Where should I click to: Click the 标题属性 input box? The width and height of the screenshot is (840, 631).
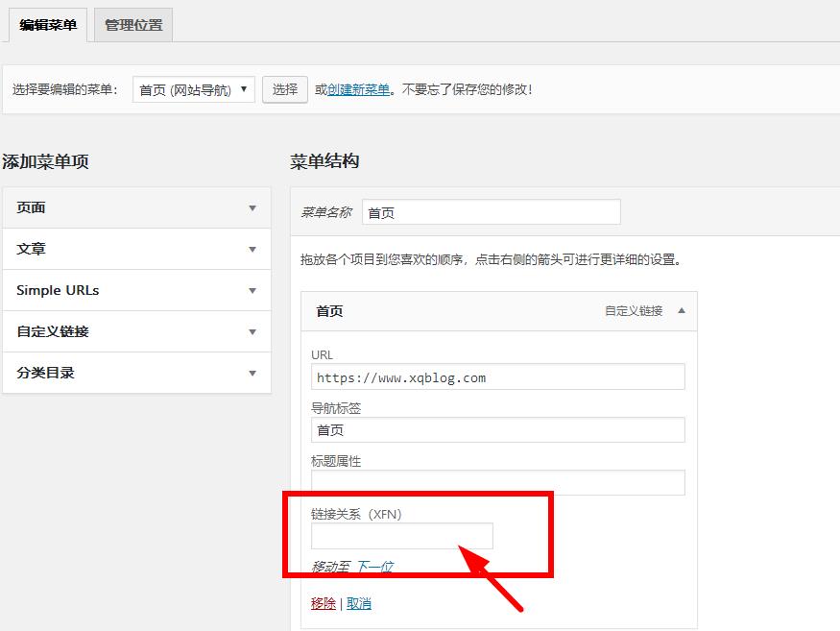[497, 482]
